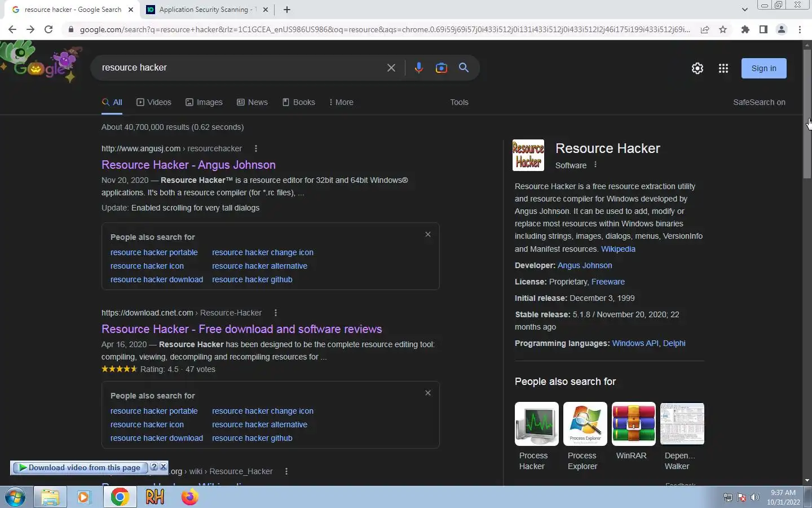812x508 pixels.
Task: Open options for download.cnet.com result
Action: 276,313
